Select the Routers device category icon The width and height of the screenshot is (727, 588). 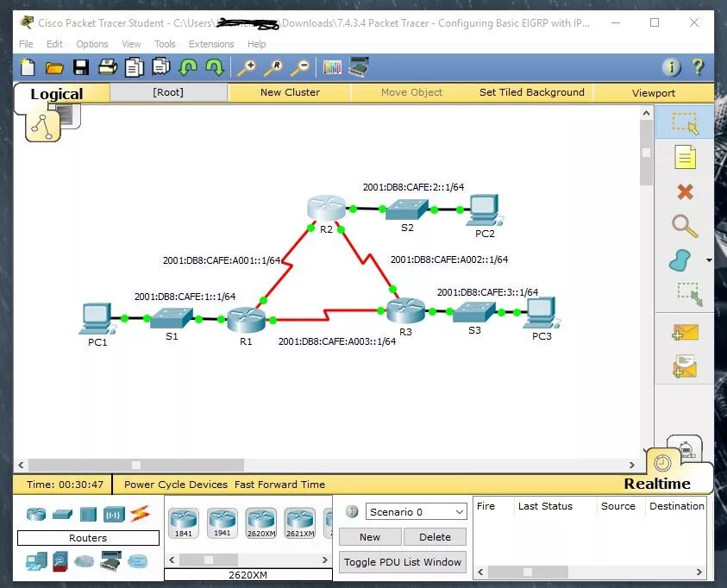click(36, 514)
